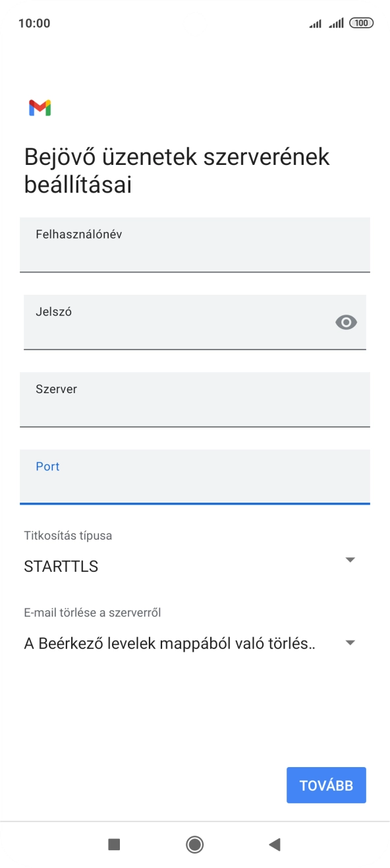
Task: Click the Bejövő üzenetek szerverének beállításai heading
Action: coord(177,170)
